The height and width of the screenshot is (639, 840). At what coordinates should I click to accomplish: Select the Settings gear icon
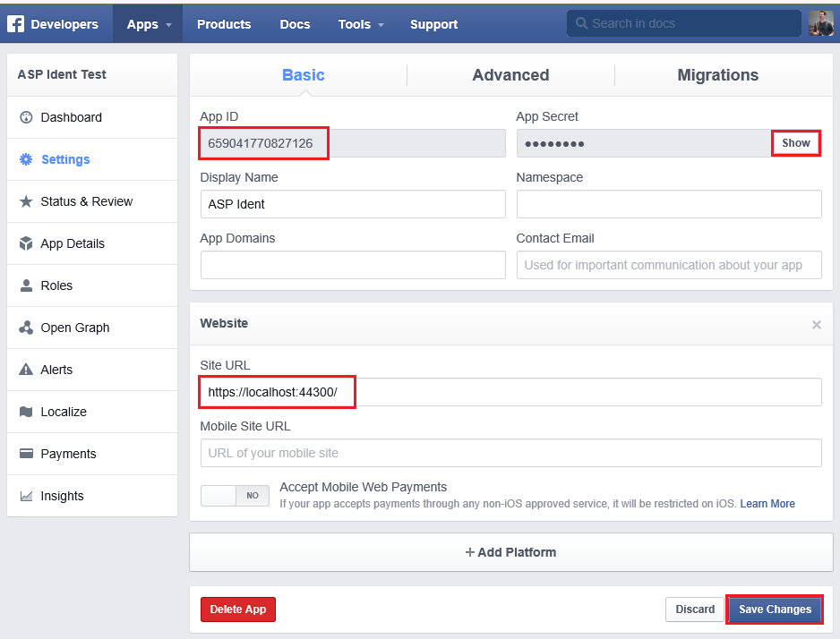(26, 159)
